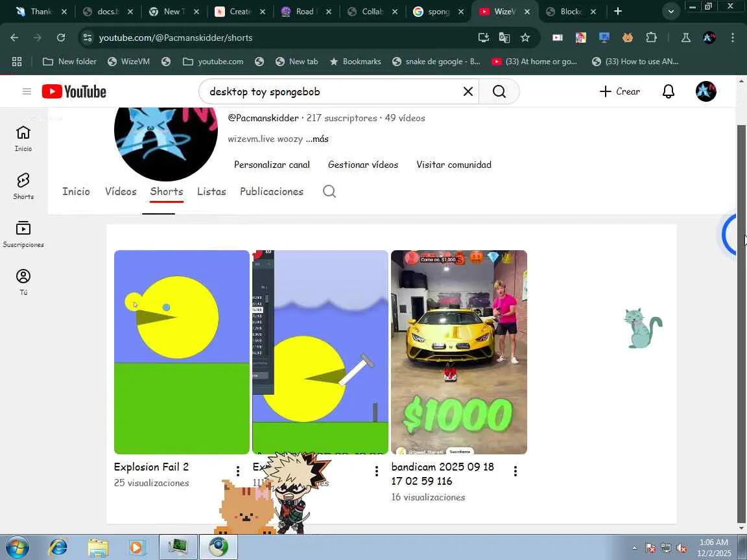Close the Collab browser tab
747x560 pixels.
[394, 12]
